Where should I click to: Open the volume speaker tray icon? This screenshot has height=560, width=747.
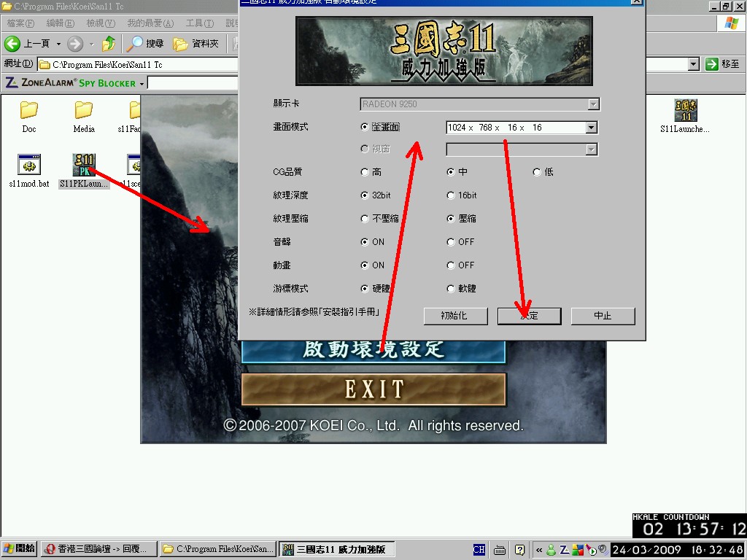pyautogui.click(x=603, y=550)
